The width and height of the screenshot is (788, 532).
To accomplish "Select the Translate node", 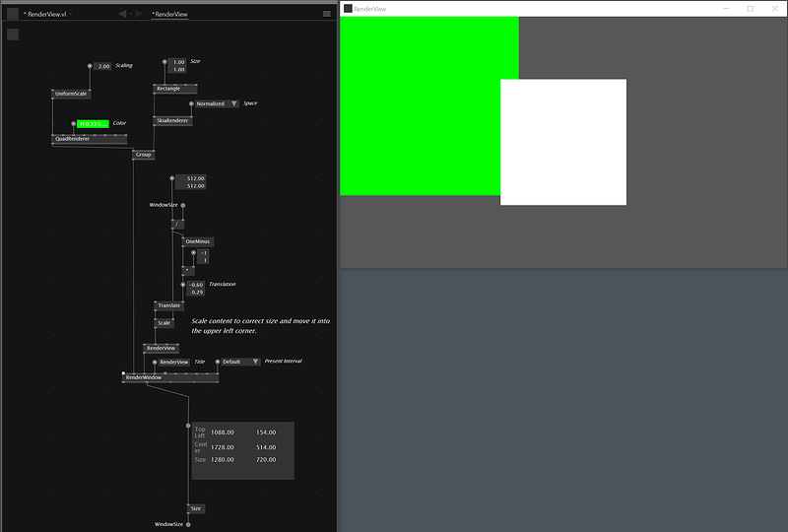I will [x=168, y=305].
